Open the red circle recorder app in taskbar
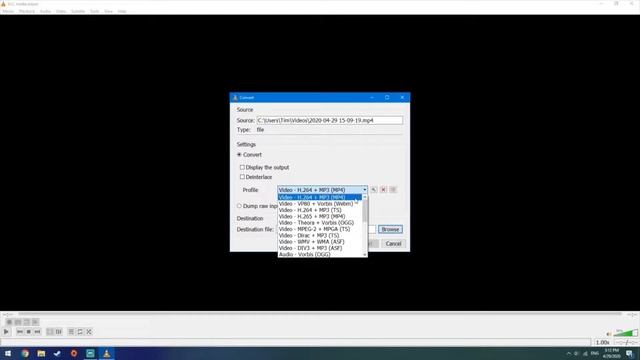Viewport: 640px width, 360px height. pyautogui.click(x=74, y=353)
